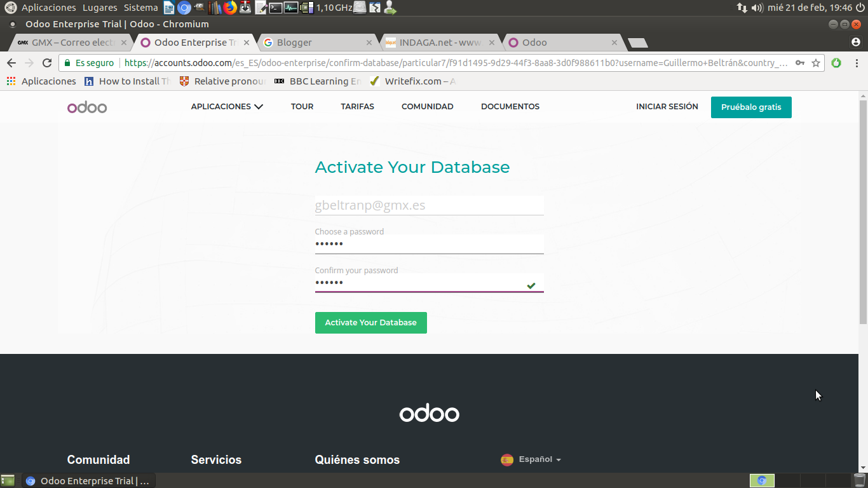The width and height of the screenshot is (868, 488).
Task: Click the green extension icon in the toolbar
Action: [x=836, y=63]
